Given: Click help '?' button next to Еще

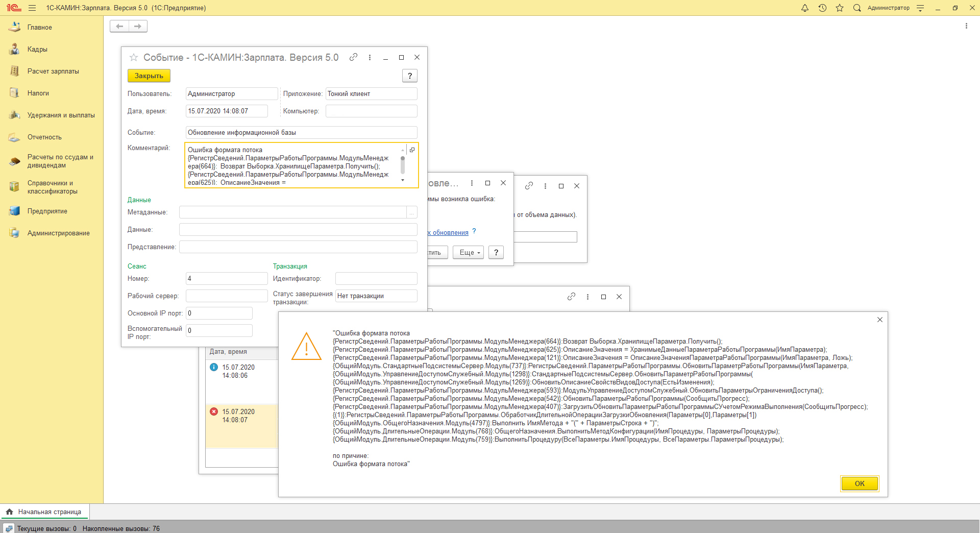Looking at the screenshot, I should tap(496, 252).
